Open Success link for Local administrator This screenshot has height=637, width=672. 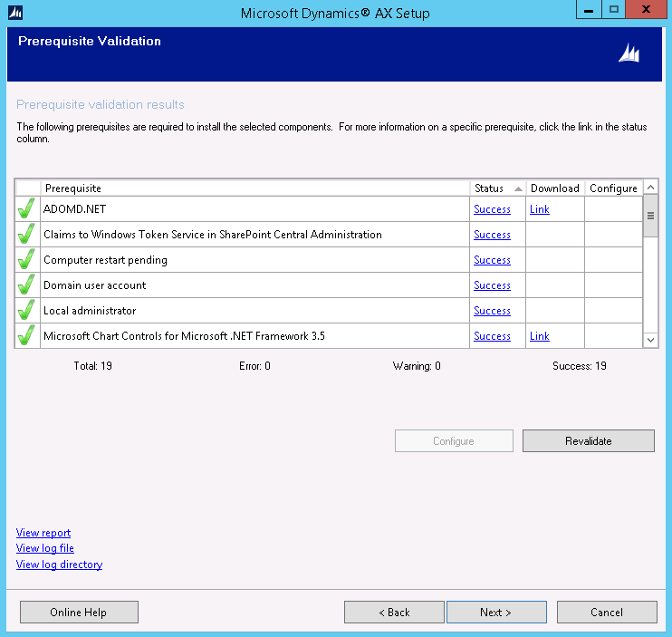(x=492, y=311)
